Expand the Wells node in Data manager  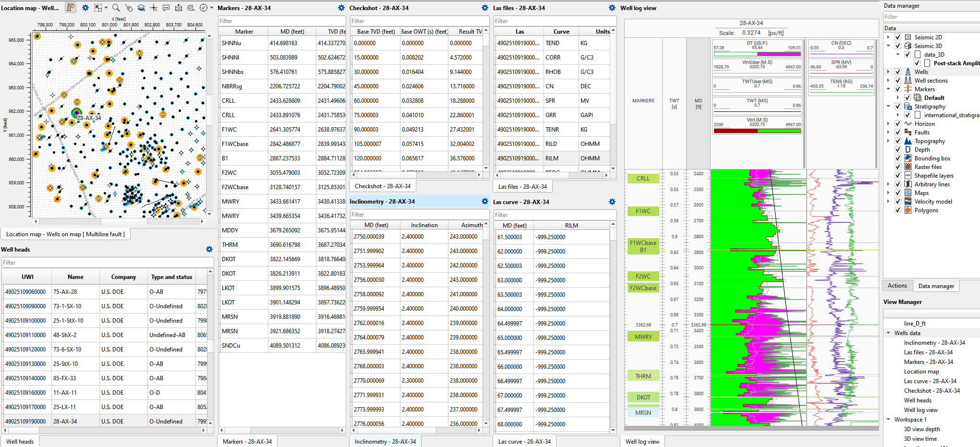click(888, 72)
